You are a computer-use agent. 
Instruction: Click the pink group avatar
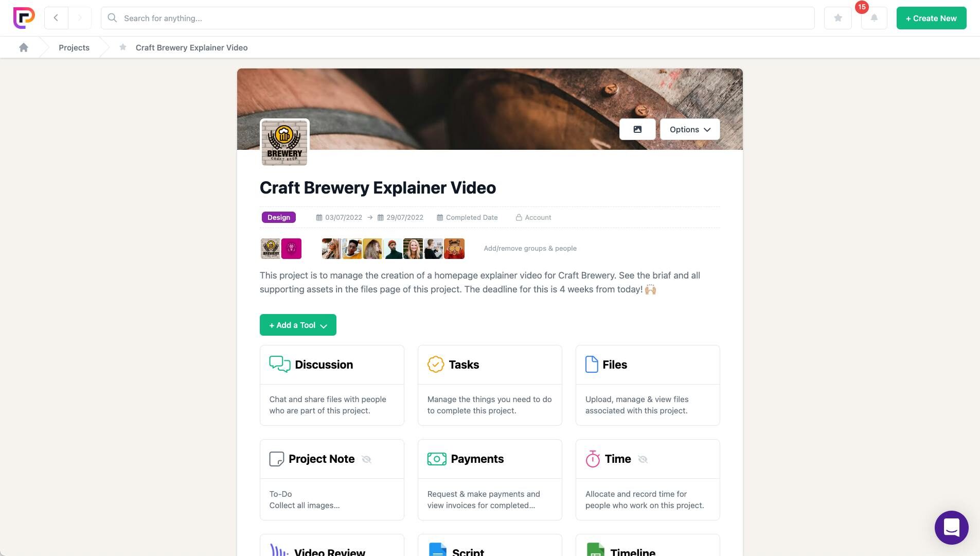click(x=291, y=249)
